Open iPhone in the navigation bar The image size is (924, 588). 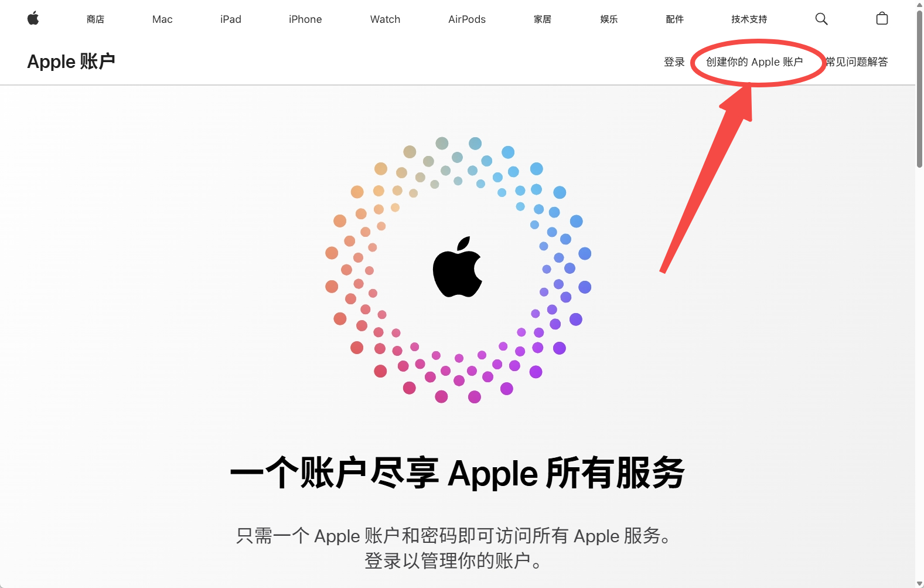[x=305, y=19]
